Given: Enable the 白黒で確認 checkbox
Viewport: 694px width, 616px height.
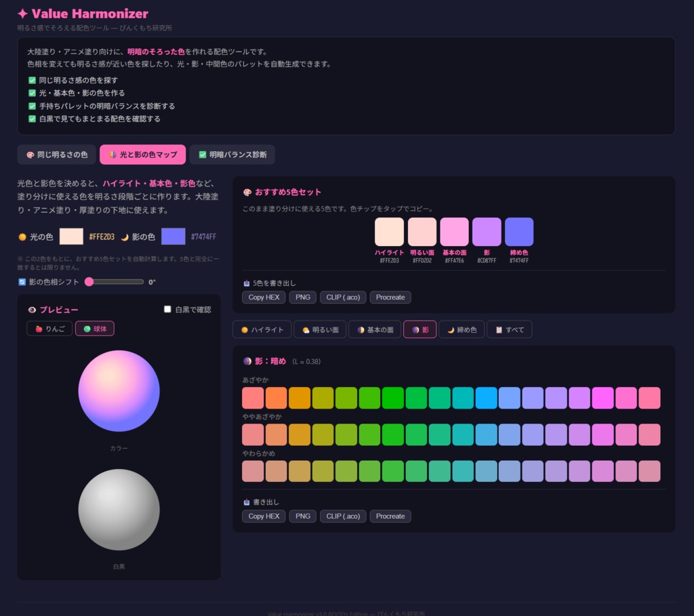Looking at the screenshot, I should coord(167,309).
